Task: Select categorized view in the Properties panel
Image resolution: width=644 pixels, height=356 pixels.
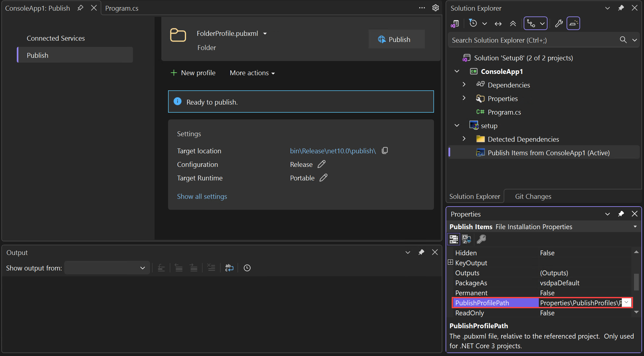Action: click(x=454, y=239)
